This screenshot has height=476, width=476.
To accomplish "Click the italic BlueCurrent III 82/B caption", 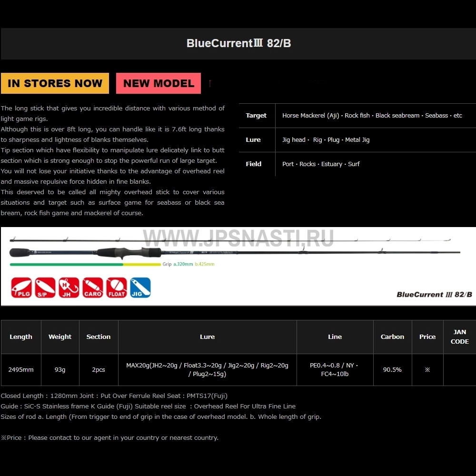I will pos(435,295).
